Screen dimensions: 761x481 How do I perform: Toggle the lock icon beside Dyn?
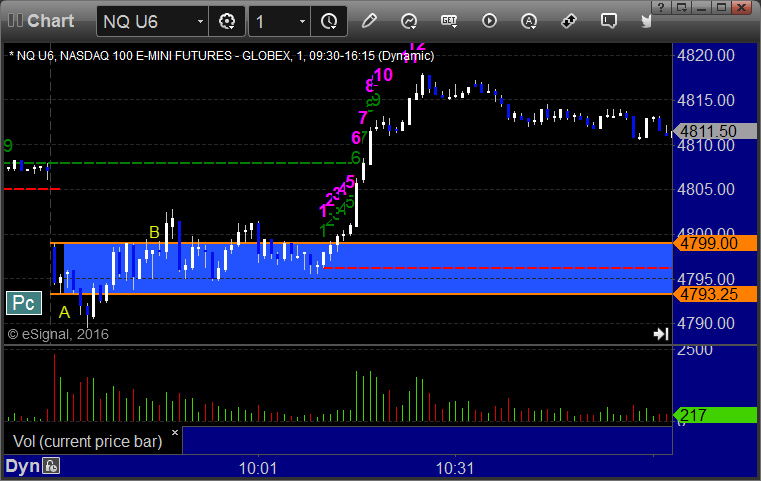point(51,466)
